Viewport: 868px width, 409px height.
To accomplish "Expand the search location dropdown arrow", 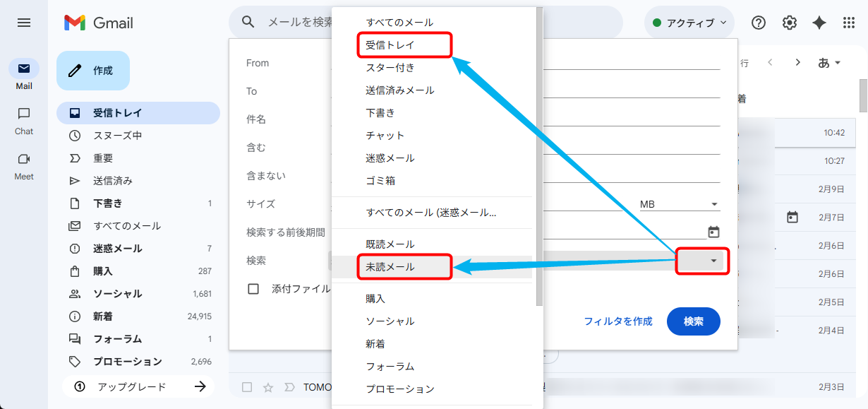I will 713,261.
